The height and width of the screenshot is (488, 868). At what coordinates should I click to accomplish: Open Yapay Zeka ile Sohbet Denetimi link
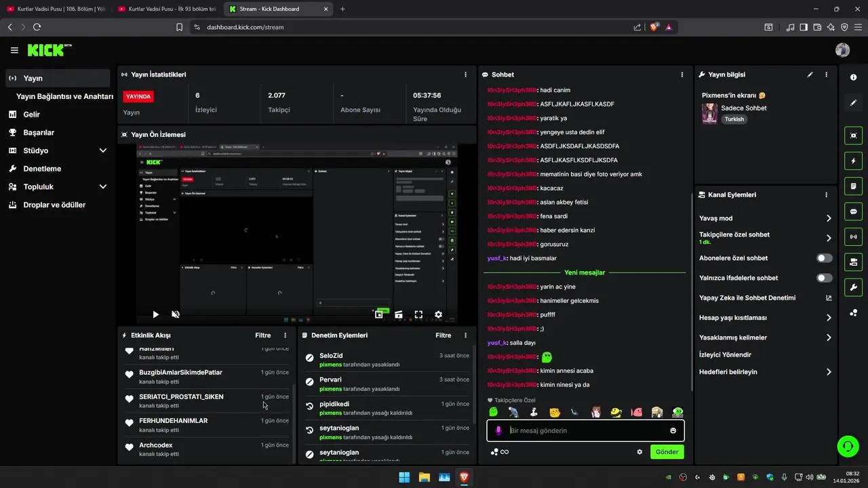pyautogui.click(x=766, y=298)
